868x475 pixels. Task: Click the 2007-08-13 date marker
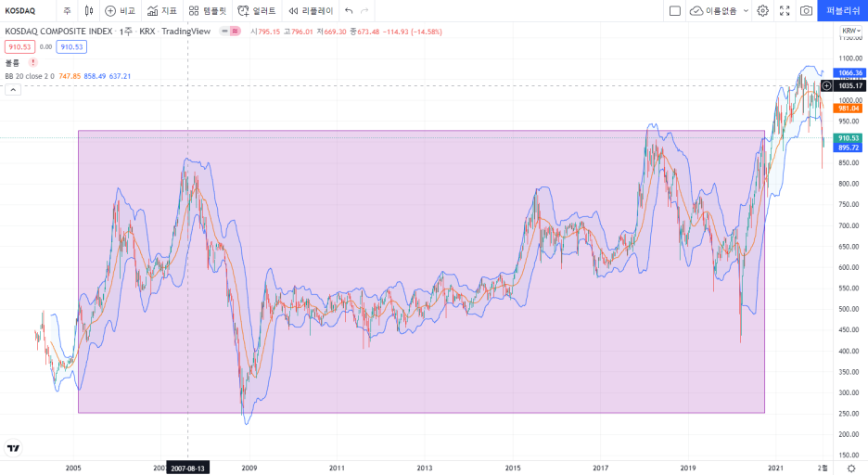coord(187,469)
